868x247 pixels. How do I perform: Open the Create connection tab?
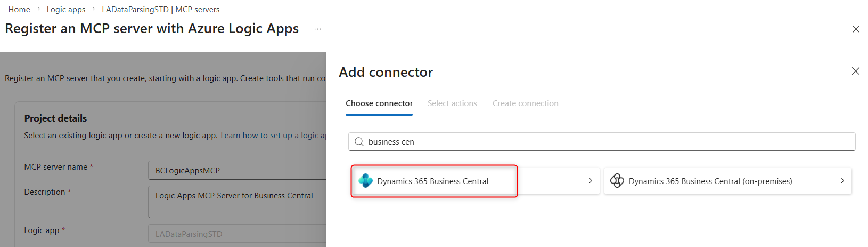[x=525, y=103]
